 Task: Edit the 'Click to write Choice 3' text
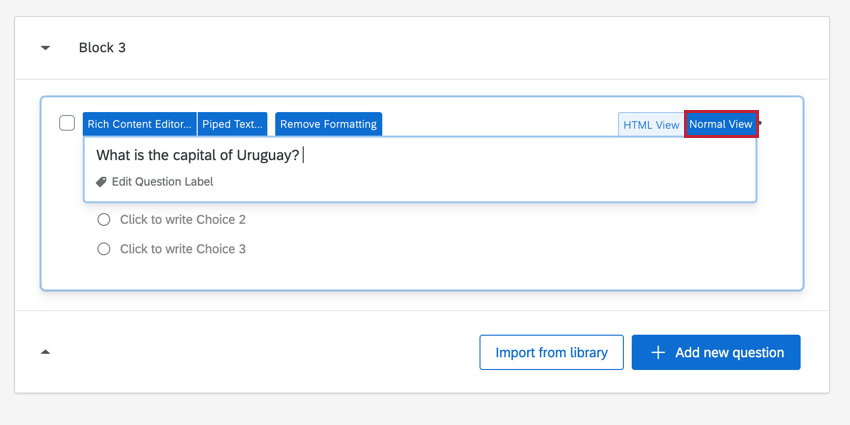(182, 249)
